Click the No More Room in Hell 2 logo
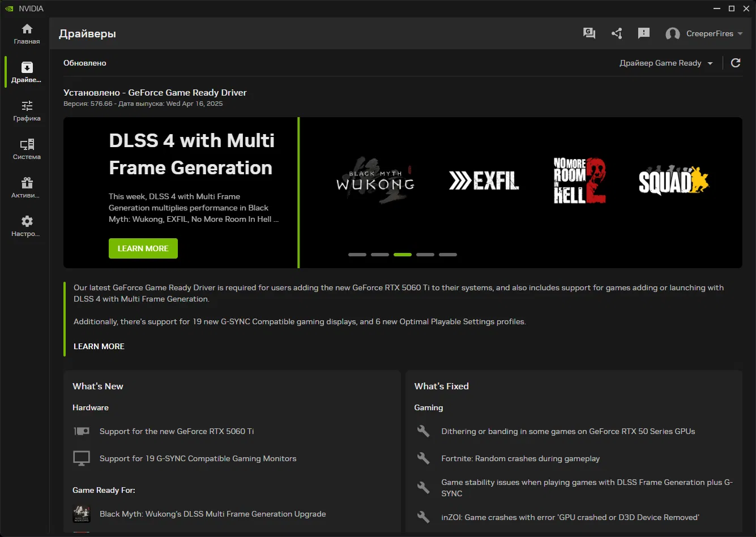Image resolution: width=756 pixels, height=537 pixels. click(x=579, y=181)
